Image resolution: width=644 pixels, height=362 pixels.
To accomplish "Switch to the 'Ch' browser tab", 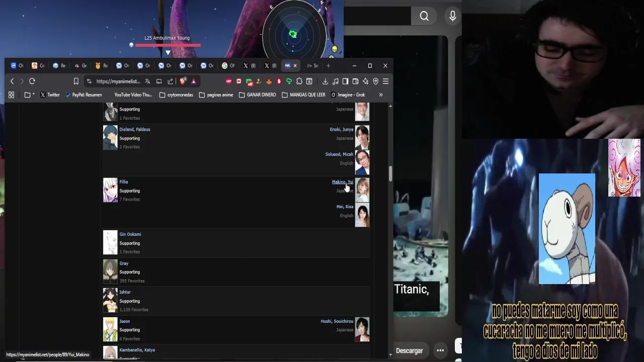I will coord(17,65).
